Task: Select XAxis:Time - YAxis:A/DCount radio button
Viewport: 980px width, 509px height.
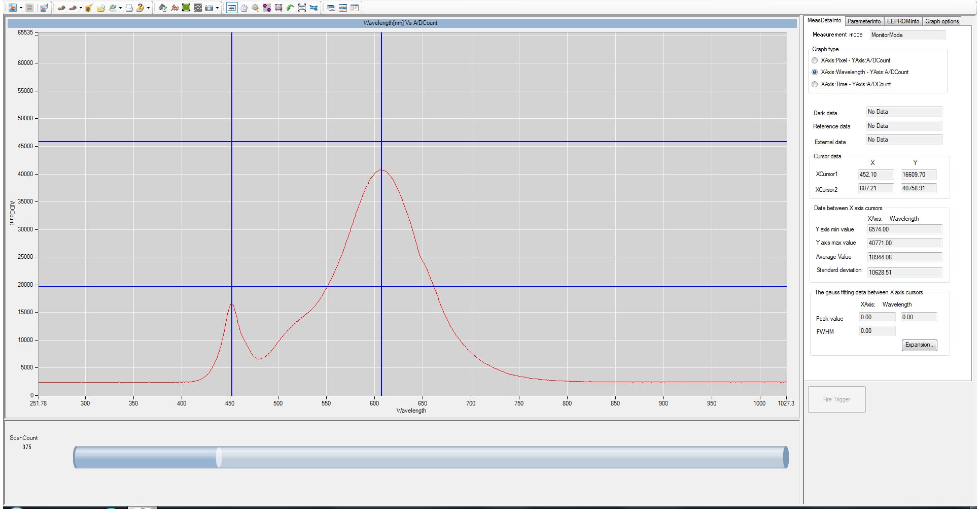Action: pos(815,84)
